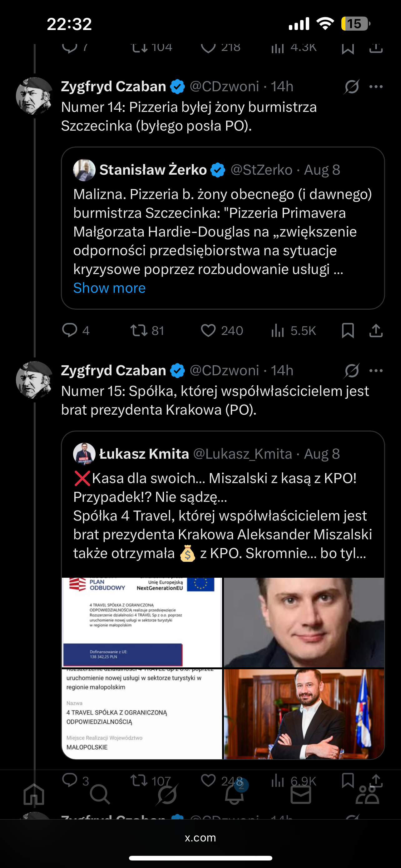This screenshot has width=401, height=868.
Task: Open Plan Odbudowy document image thumbnail
Action: click(x=142, y=622)
